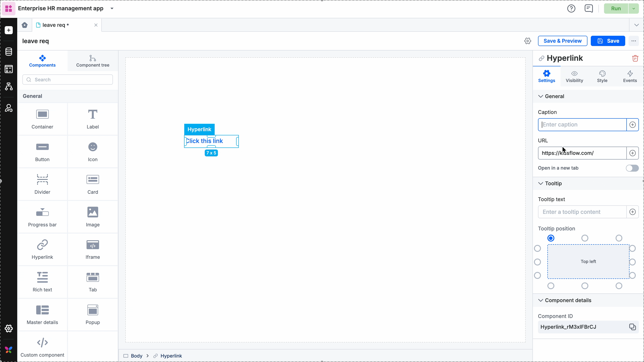This screenshot has width=644, height=362.
Task: Add the Label component
Action: coord(93,119)
